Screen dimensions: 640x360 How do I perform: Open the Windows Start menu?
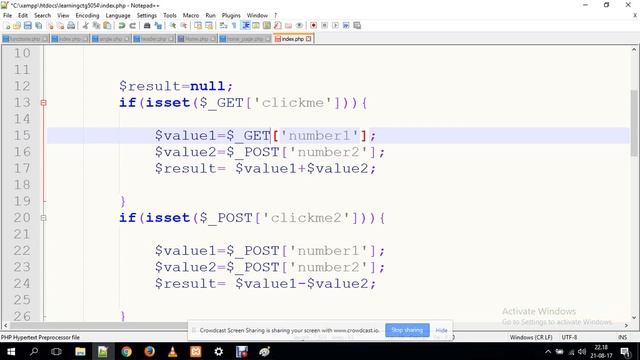point(11,351)
